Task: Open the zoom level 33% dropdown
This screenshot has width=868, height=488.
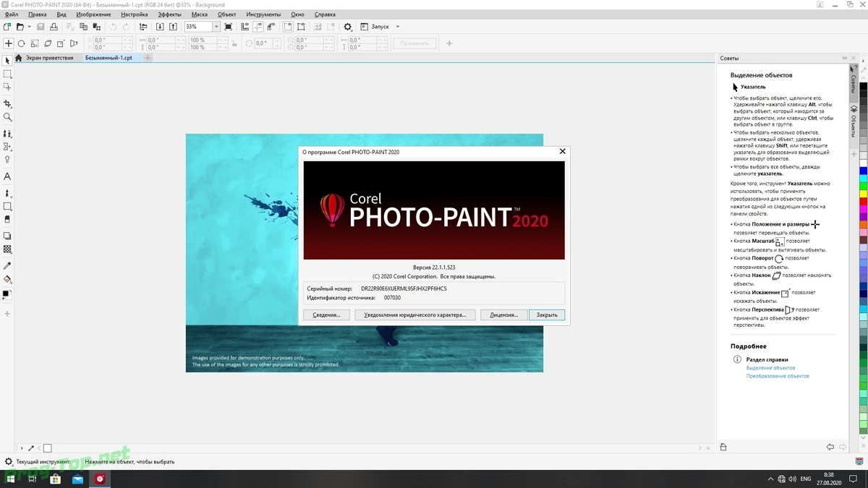Action: 216,27
